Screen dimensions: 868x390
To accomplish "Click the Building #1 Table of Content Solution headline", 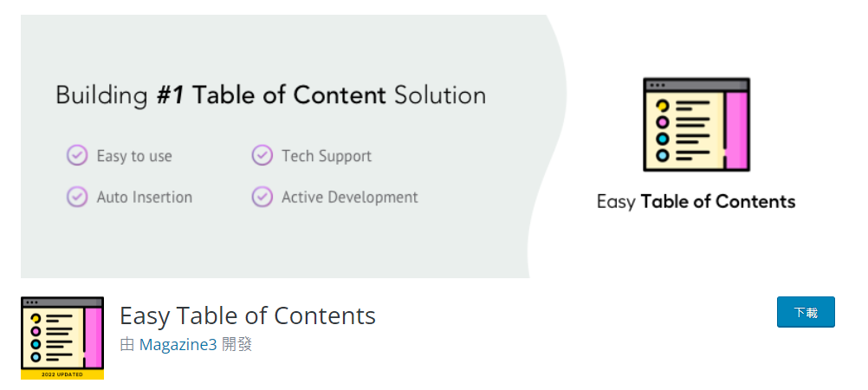I will (x=270, y=96).
